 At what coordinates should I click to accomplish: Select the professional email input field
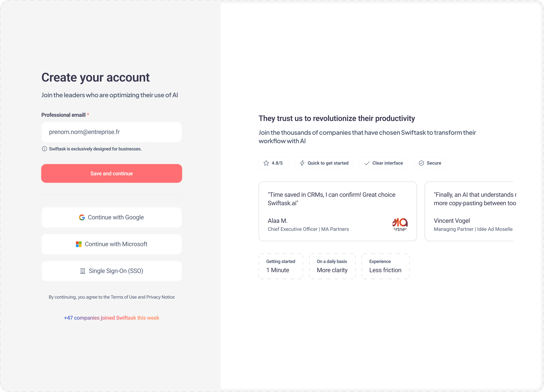point(111,132)
